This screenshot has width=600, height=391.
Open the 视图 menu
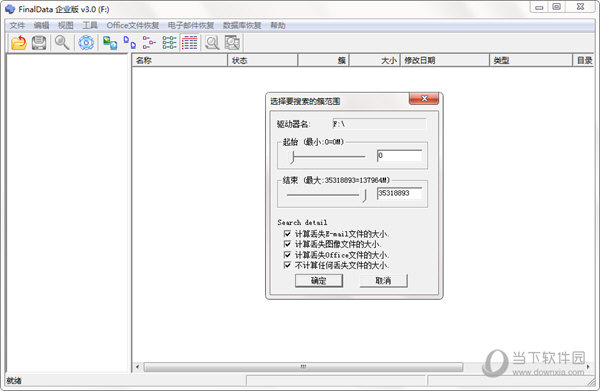coord(65,26)
